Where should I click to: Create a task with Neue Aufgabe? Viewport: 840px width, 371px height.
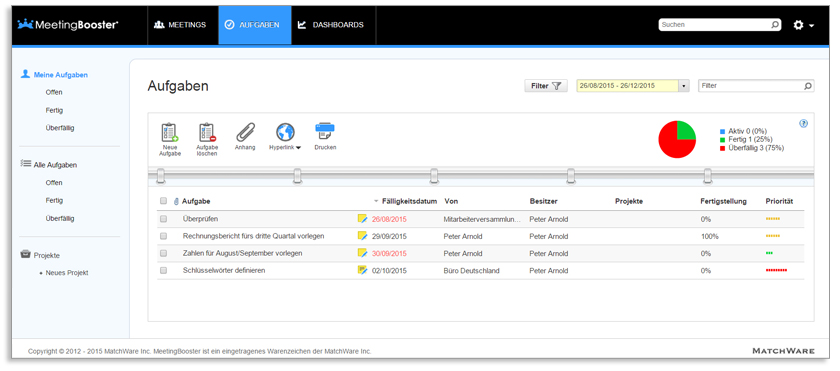(x=170, y=139)
